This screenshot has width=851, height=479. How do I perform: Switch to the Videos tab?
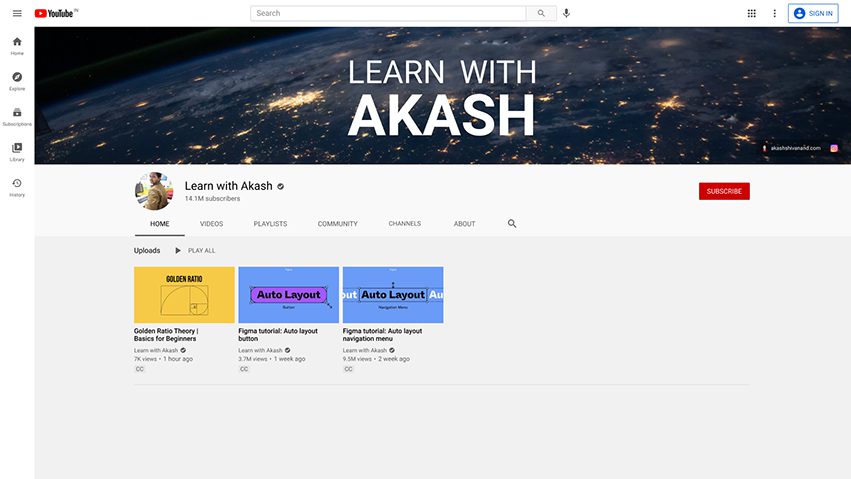click(x=211, y=223)
